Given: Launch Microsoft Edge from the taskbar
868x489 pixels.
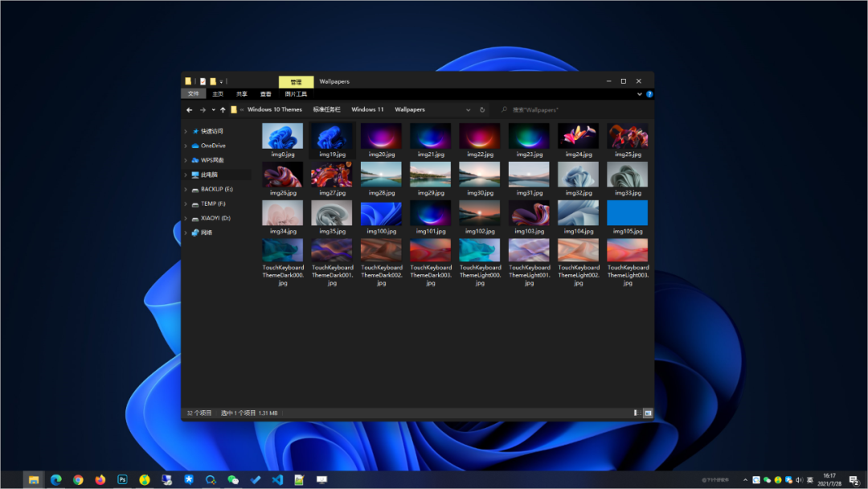Looking at the screenshot, I should click(56, 480).
